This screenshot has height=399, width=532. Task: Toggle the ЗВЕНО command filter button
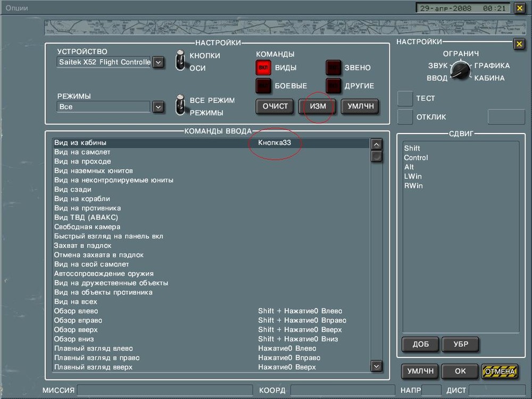coord(334,68)
